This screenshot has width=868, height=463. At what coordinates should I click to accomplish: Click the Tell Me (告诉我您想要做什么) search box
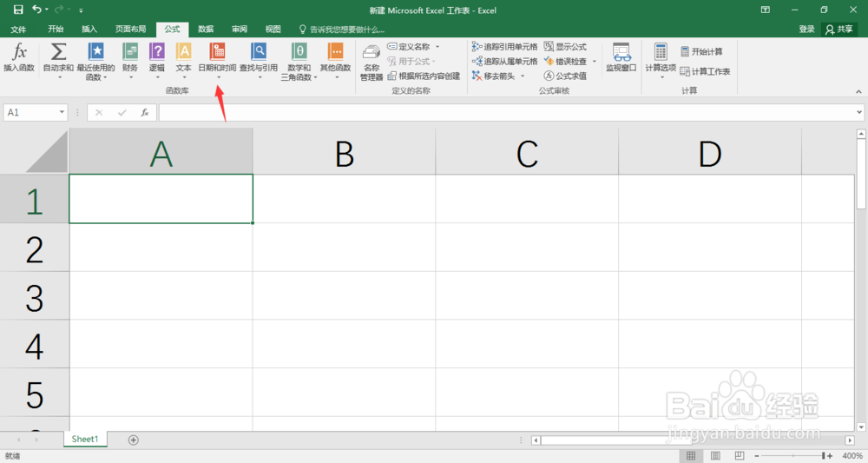point(341,30)
